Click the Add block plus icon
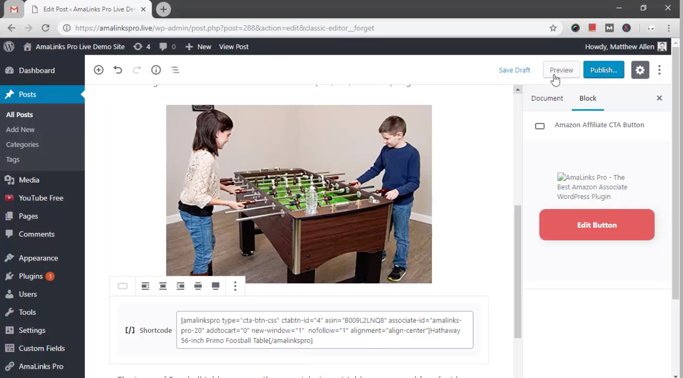The height and width of the screenshot is (378, 683). click(98, 70)
